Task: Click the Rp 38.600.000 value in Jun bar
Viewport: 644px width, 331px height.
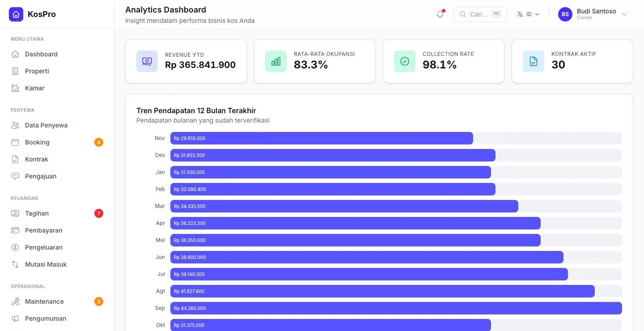Action: coord(190,257)
